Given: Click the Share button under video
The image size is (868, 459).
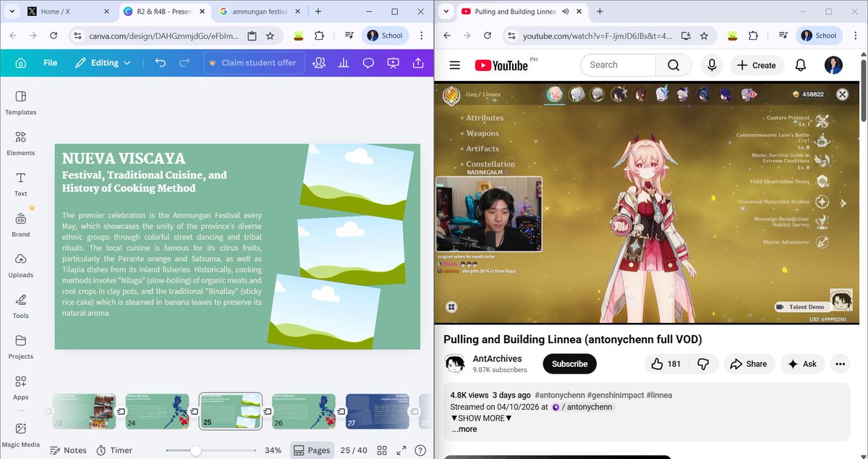Looking at the screenshot, I should tap(749, 363).
